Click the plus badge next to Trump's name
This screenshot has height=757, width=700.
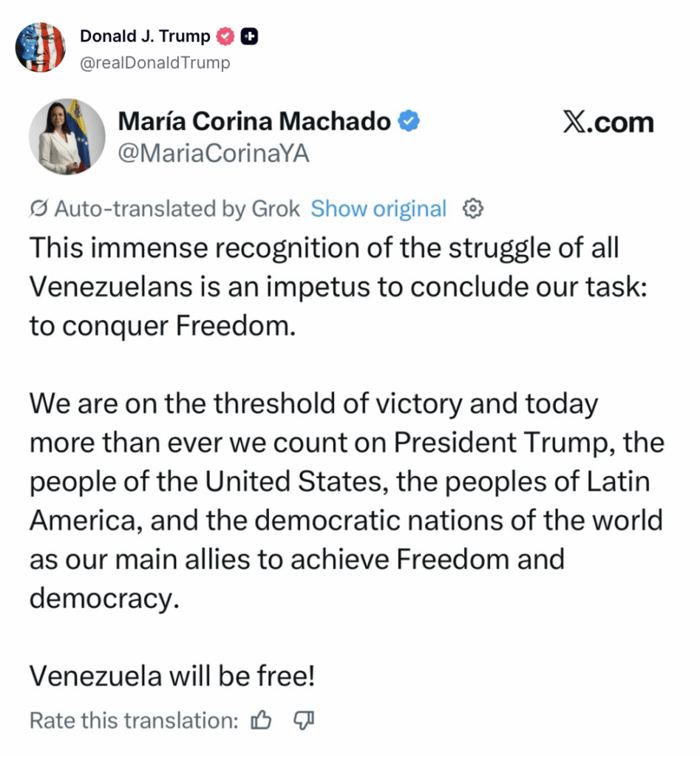tap(249, 36)
